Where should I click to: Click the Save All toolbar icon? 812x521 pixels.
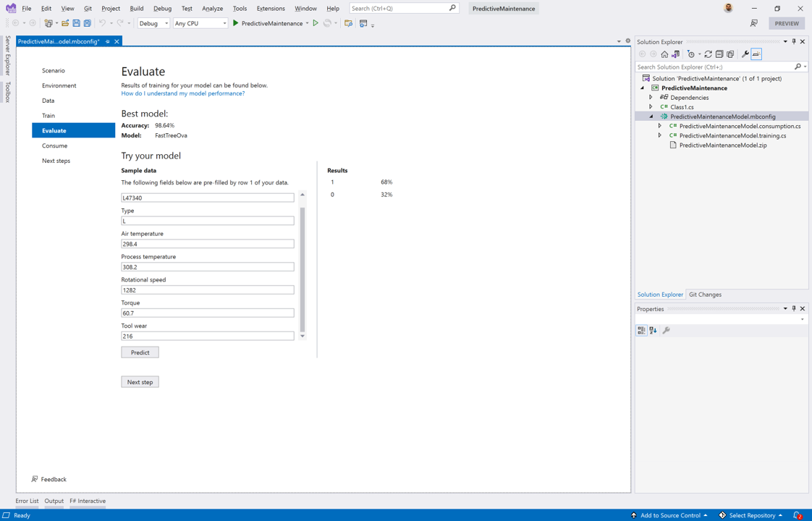(x=88, y=23)
